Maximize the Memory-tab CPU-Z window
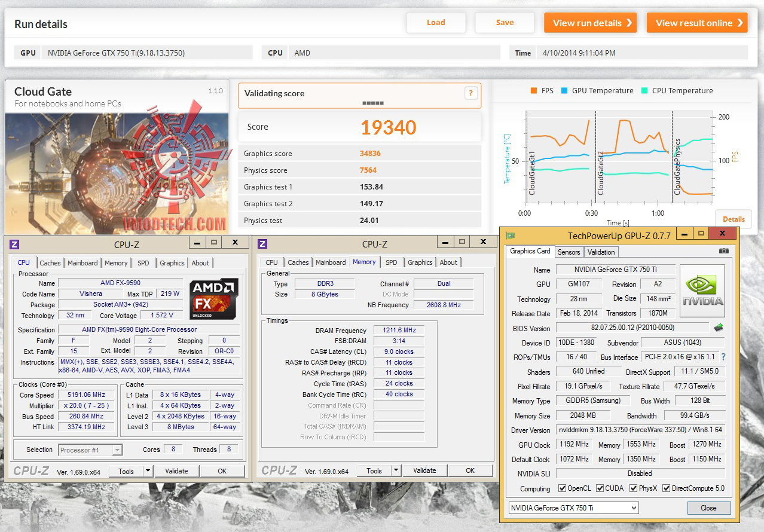 coord(461,243)
